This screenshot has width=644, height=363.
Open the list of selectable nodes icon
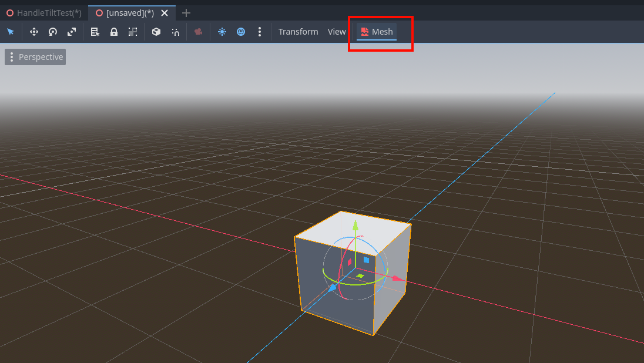[95, 32]
